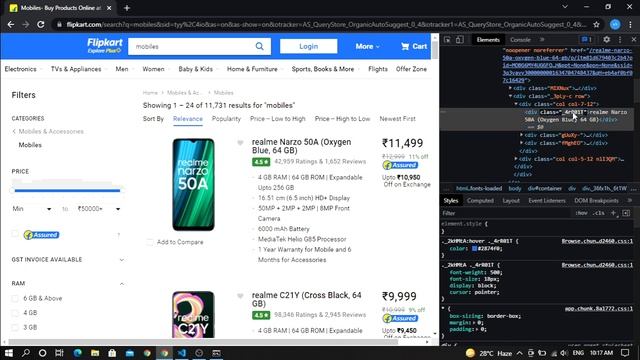Check the 3 GB RAM filter
The height and width of the screenshot is (360, 640).
[15, 327]
